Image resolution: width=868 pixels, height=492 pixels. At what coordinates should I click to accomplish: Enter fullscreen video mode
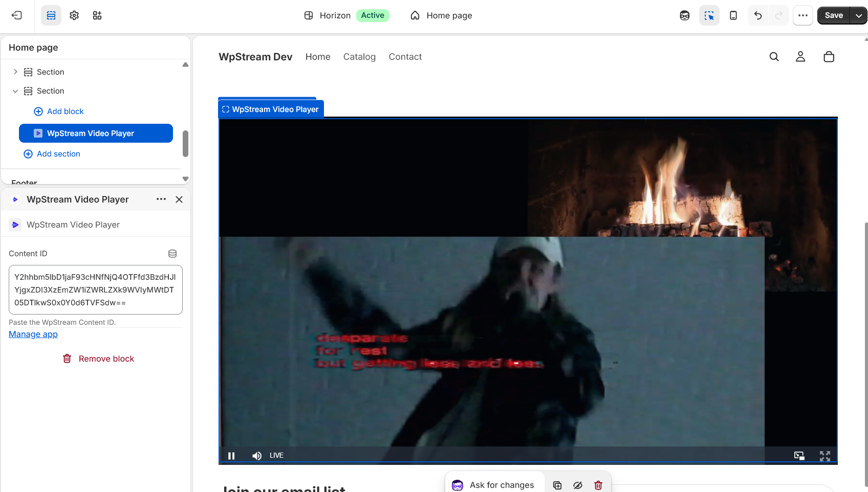point(825,456)
